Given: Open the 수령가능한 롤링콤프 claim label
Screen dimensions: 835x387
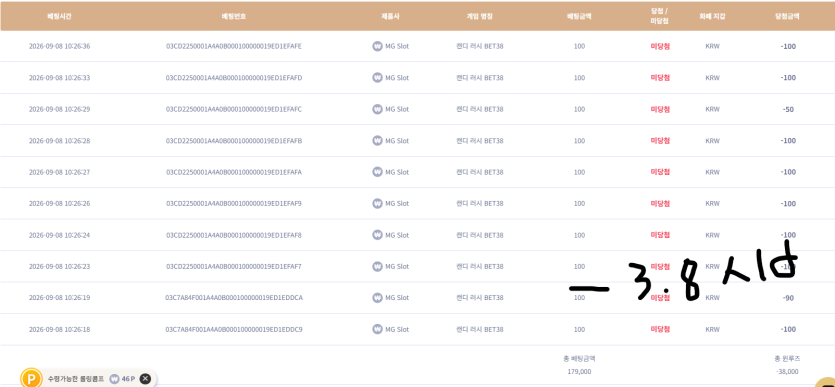Looking at the screenshot, I should tap(76, 379).
